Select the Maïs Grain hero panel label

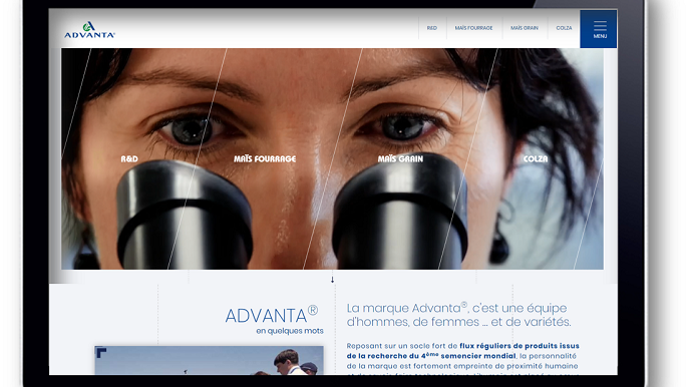400,158
